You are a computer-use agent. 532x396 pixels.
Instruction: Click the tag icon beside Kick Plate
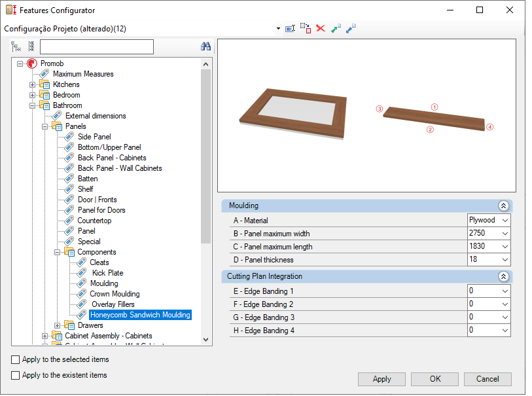pos(81,273)
